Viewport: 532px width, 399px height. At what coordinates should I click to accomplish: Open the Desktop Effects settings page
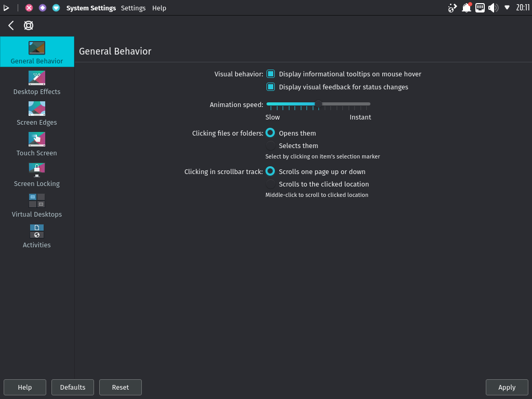click(x=36, y=82)
